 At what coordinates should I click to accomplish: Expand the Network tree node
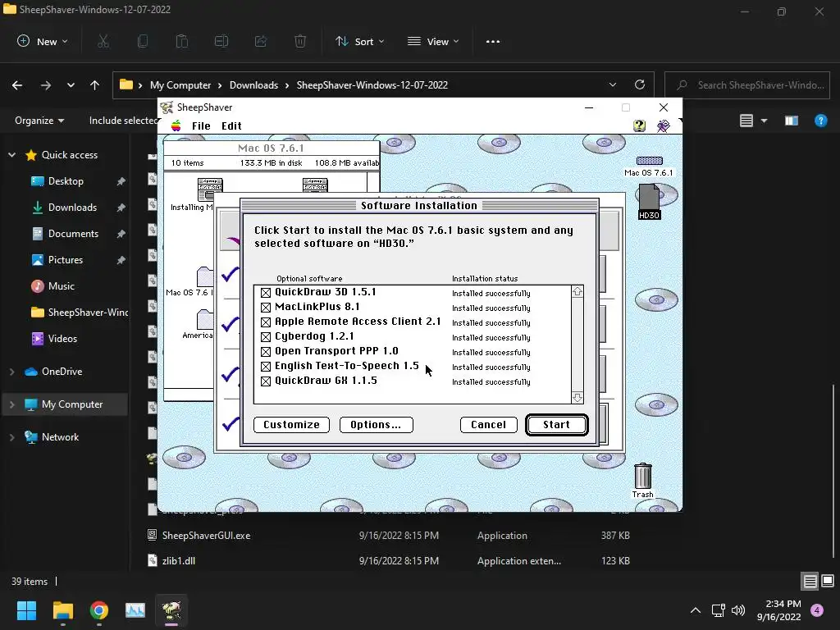click(x=11, y=437)
